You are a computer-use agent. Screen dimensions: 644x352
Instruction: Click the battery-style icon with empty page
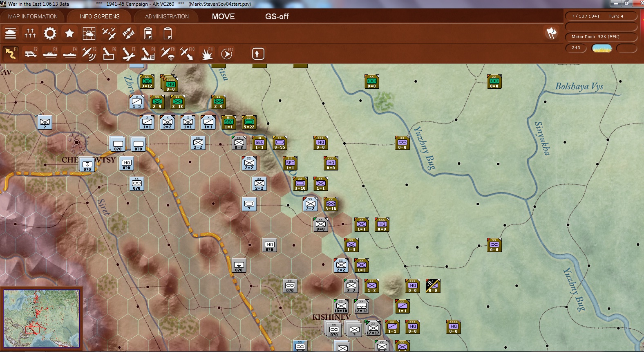point(168,33)
